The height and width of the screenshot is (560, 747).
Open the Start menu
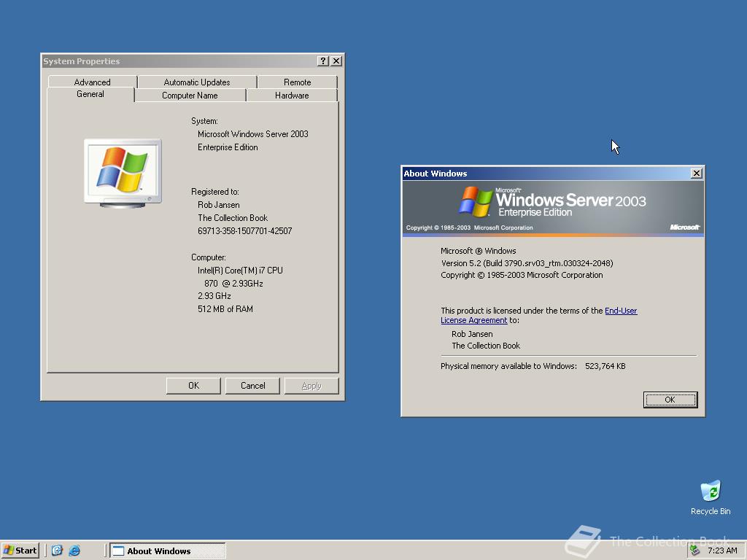pyautogui.click(x=20, y=551)
